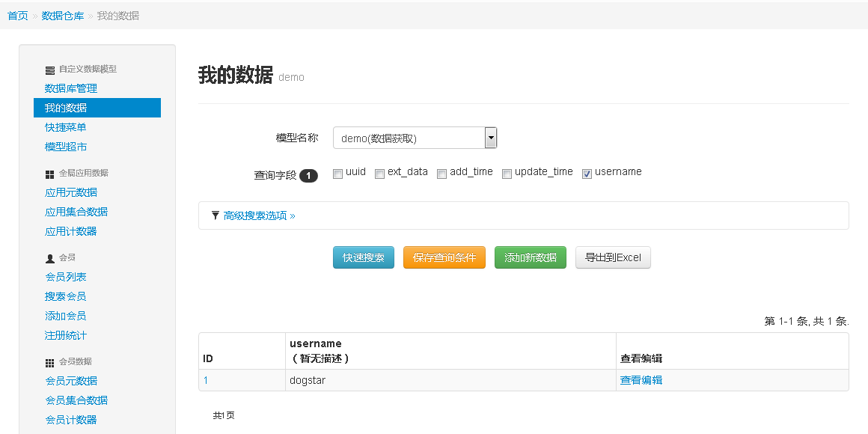Tick the ext_data checkbox
The height and width of the screenshot is (434, 868).
[380, 174]
